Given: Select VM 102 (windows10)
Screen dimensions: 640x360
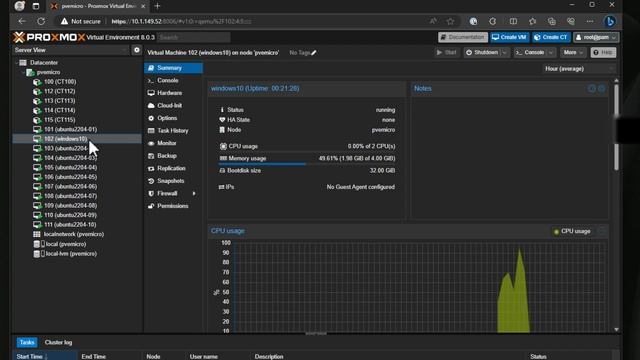Looking at the screenshot, I should point(65,139).
